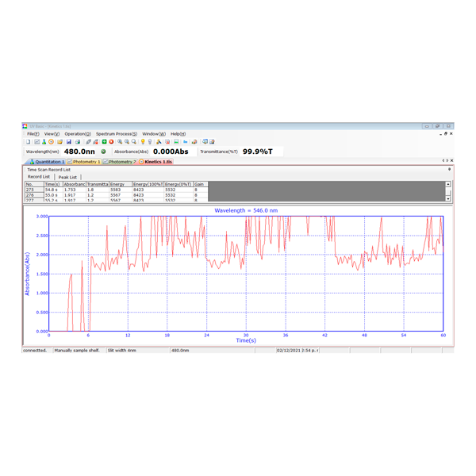Screen dimensions: 476x476
Task: Open the Operation menu
Action: [x=78, y=134]
